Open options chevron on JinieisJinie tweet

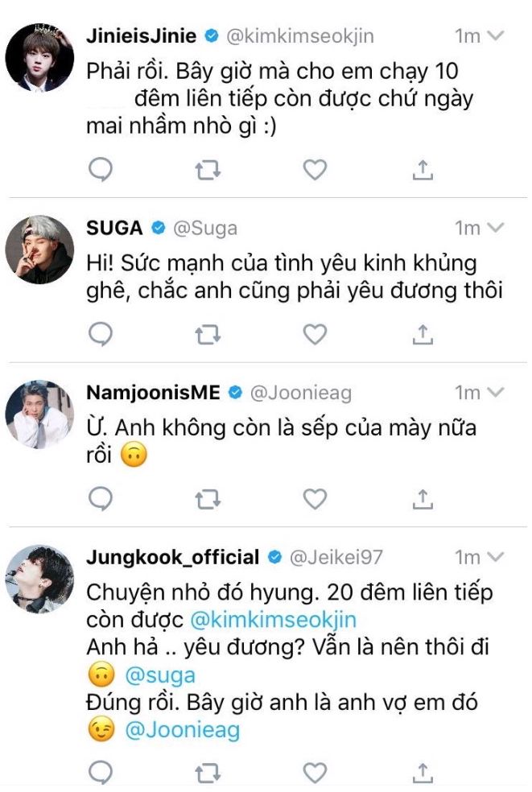click(497, 35)
